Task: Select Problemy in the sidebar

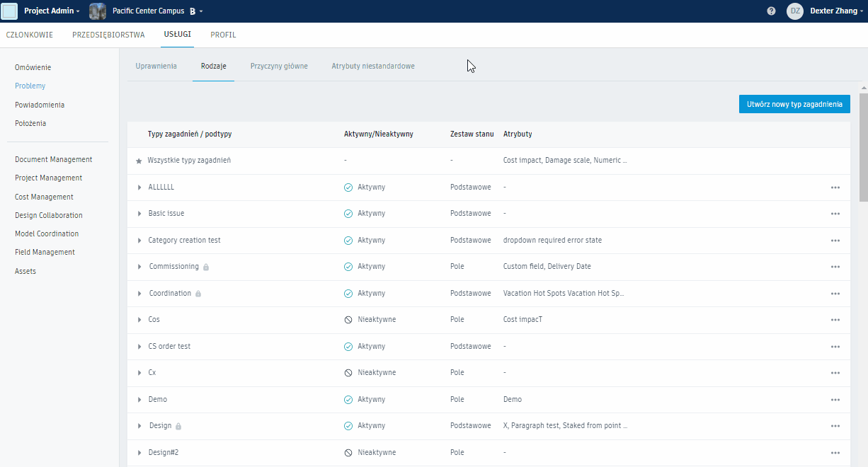Action: coord(30,86)
